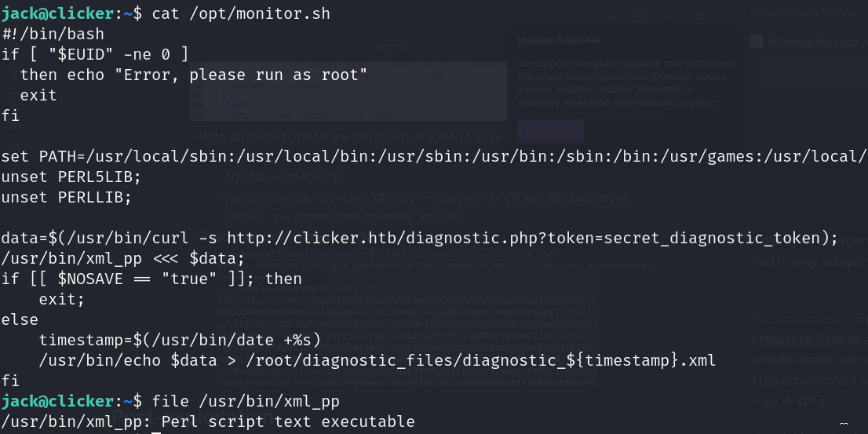This screenshot has height=434, width=868.
Task: Click the "Error, please run as root" string
Action: (239, 75)
